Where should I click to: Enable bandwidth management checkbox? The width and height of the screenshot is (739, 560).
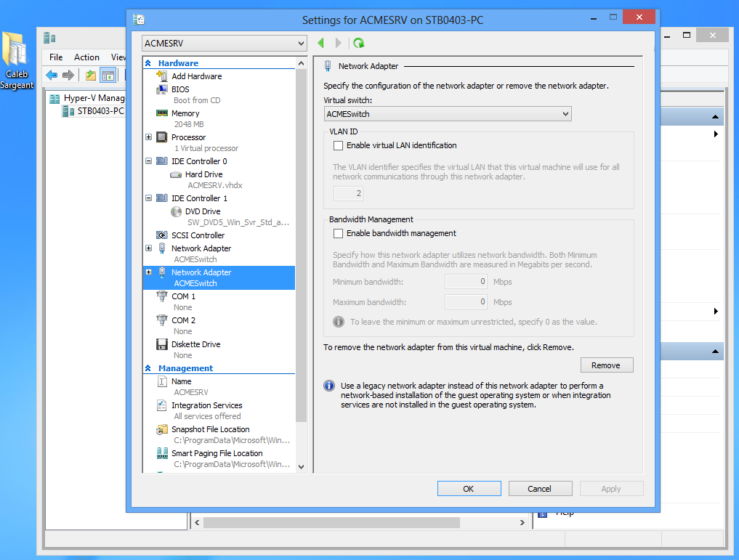338,234
